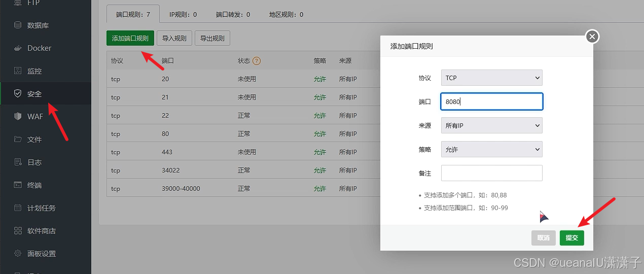Screen dimensions: 644x274
Task: Open the Docker whale icon in sidebar
Action: click(18, 48)
